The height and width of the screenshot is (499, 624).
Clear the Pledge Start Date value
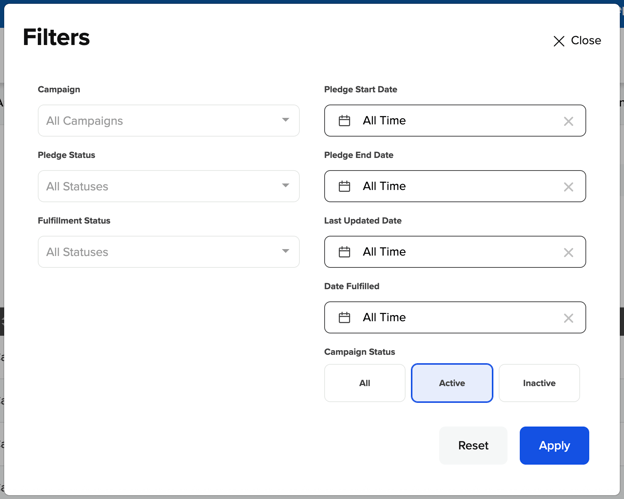[568, 121]
